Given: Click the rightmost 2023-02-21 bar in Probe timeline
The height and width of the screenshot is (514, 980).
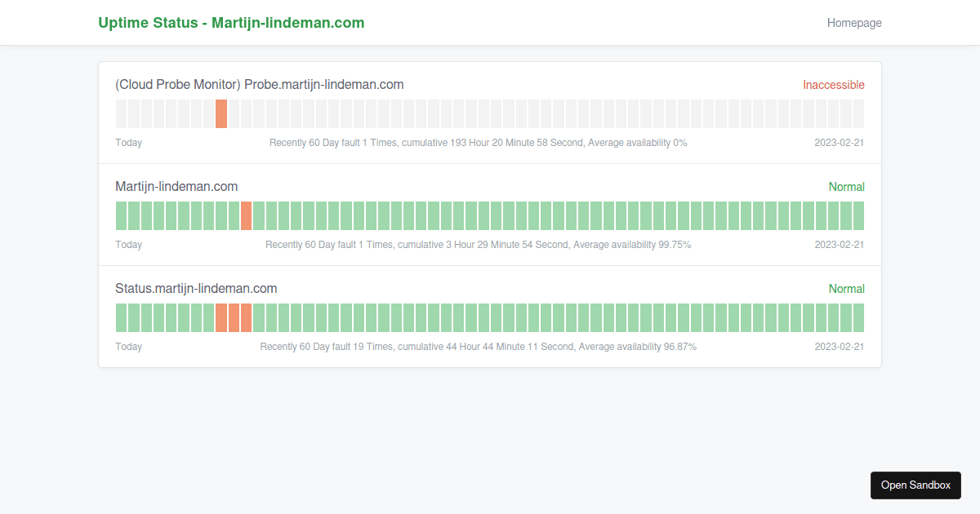Looking at the screenshot, I should 859,113.
